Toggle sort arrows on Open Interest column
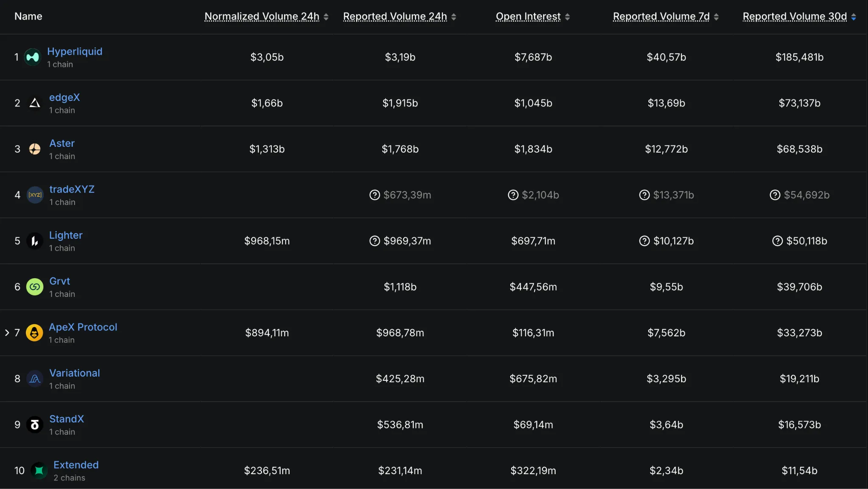Viewport: 868px width, 489px height. pos(568,16)
